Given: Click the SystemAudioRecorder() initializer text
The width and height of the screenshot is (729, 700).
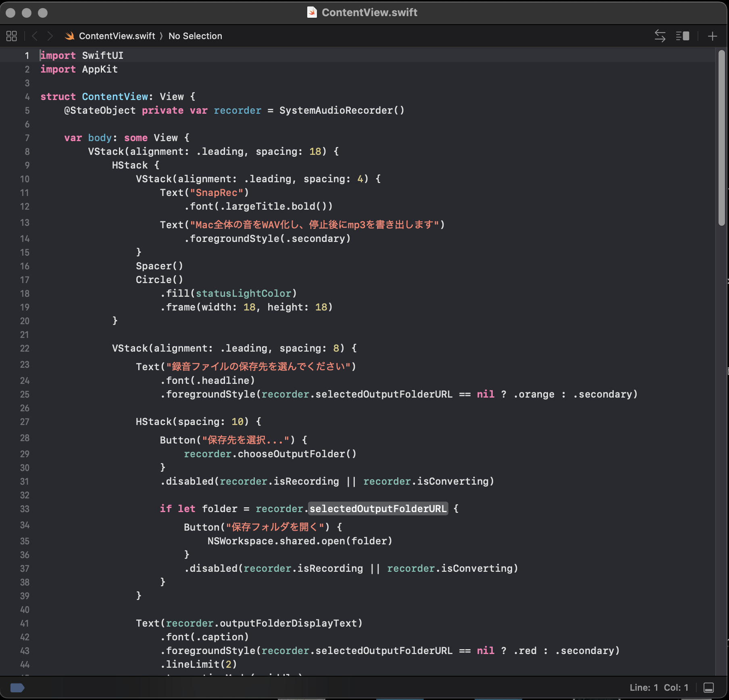Looking at the screenshot, I should tap(342, 110).
